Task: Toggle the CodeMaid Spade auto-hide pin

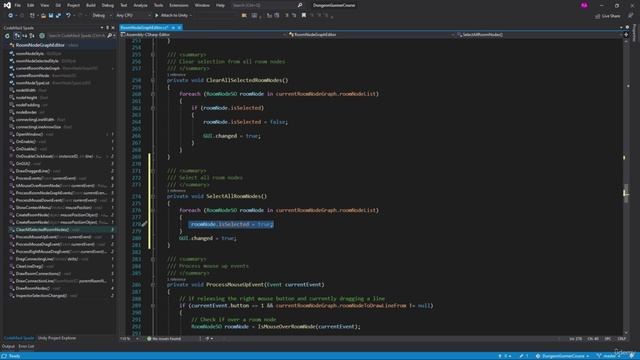Action: point(107,28)
